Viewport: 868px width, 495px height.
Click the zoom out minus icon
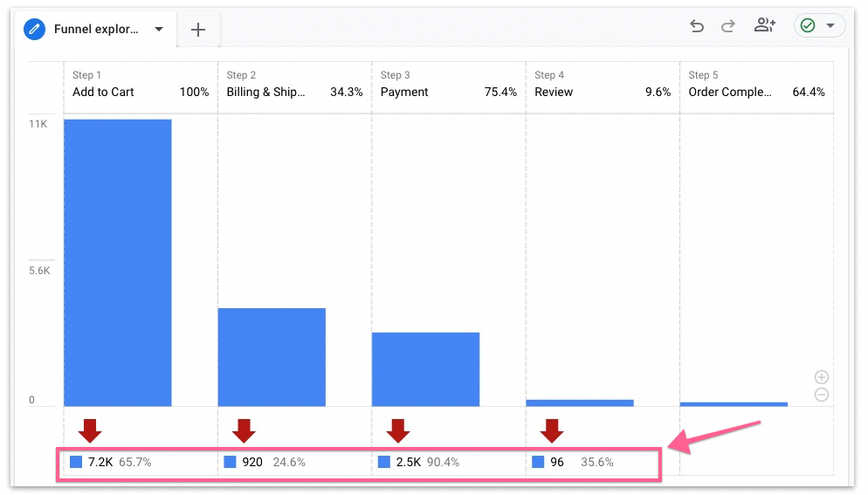pyautogui.click(x=821, y=395)
